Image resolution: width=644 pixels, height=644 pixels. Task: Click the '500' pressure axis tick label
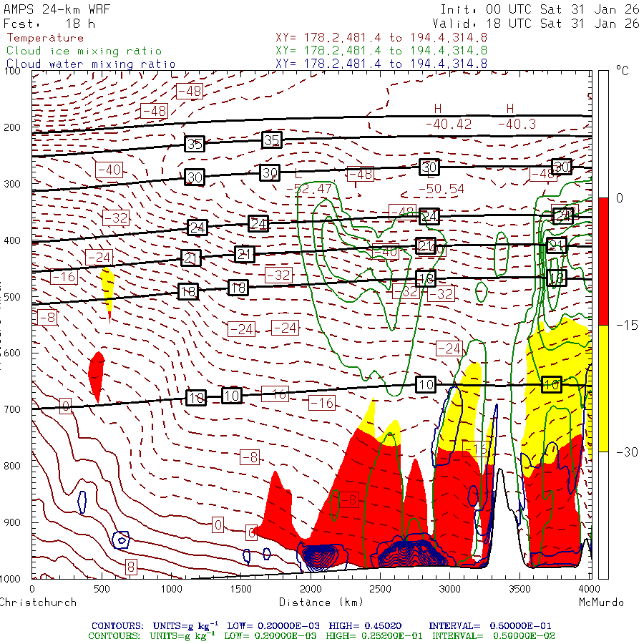tap(12, 297)
